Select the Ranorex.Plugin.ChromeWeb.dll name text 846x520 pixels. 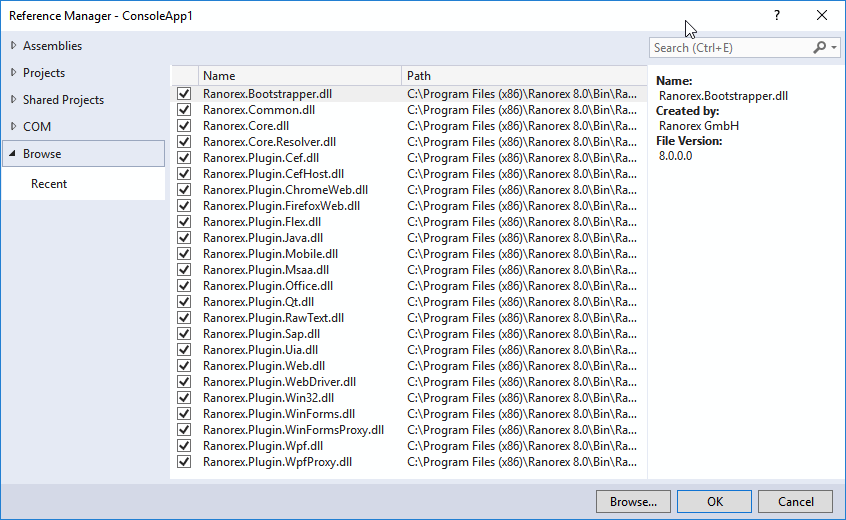point(285,190)
